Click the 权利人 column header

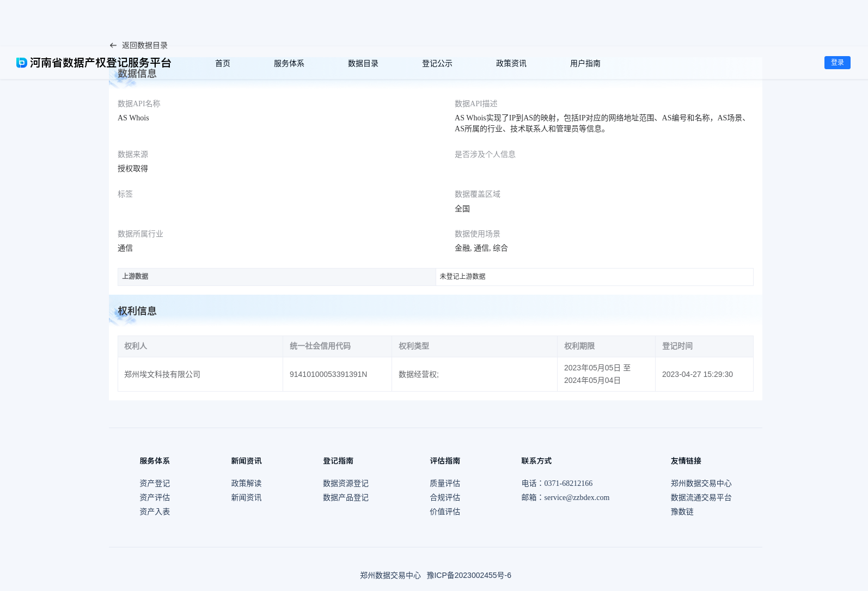200,346
